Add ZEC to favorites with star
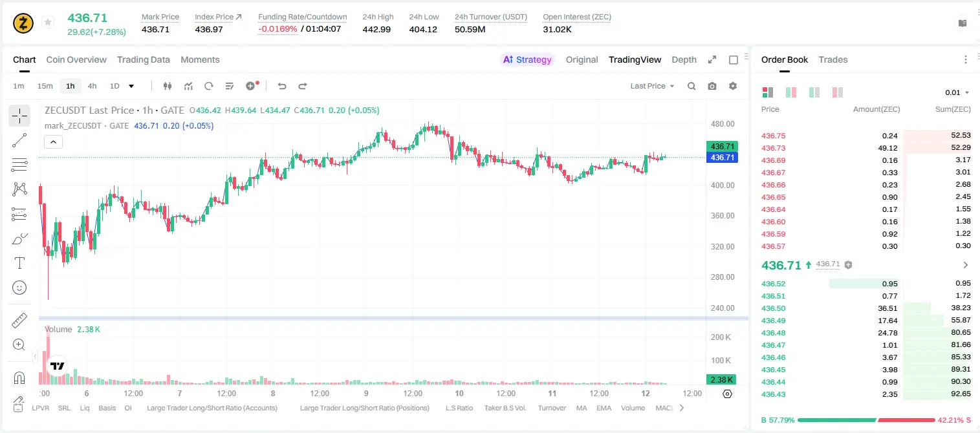980x433 pixels. pyautogui.click(x=48, y=23)
